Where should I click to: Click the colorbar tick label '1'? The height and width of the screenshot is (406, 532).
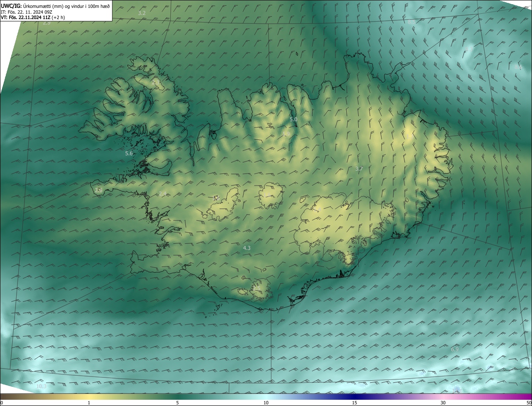click(89, 403)
